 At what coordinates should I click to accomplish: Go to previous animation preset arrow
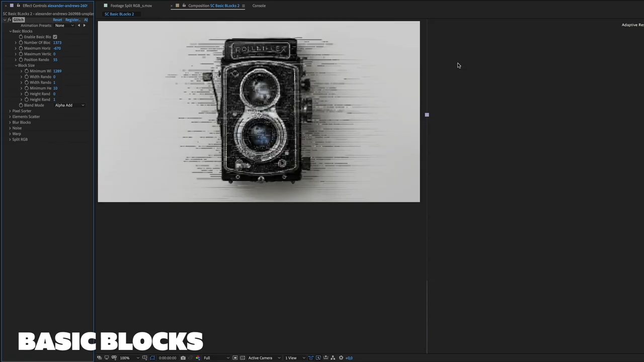(78, 25)
